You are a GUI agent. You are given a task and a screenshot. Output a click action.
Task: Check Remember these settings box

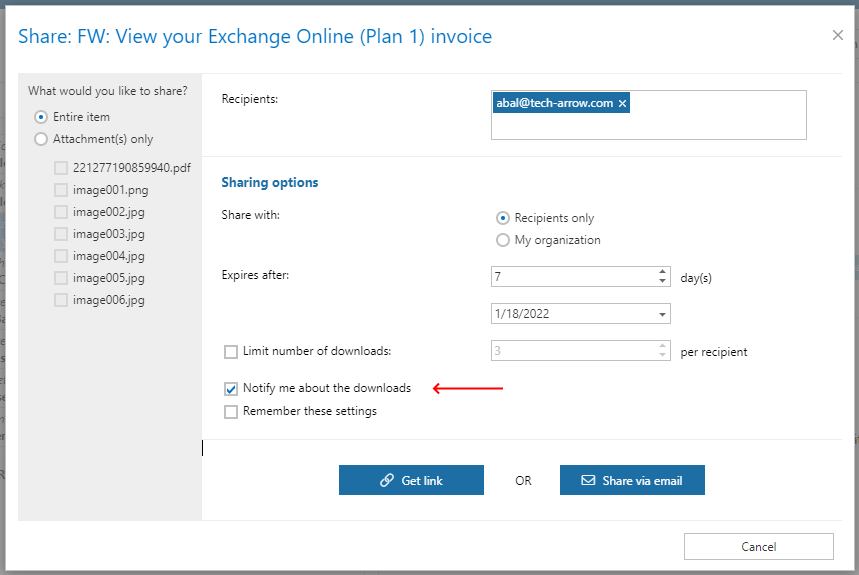pos(231,412)
